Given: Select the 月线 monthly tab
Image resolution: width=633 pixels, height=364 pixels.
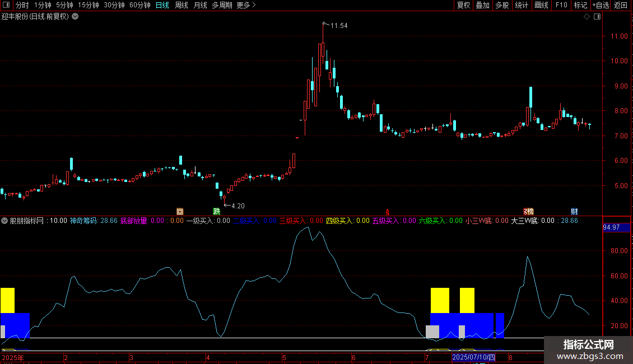Looking at the screenshot, I should pos(200,5).
